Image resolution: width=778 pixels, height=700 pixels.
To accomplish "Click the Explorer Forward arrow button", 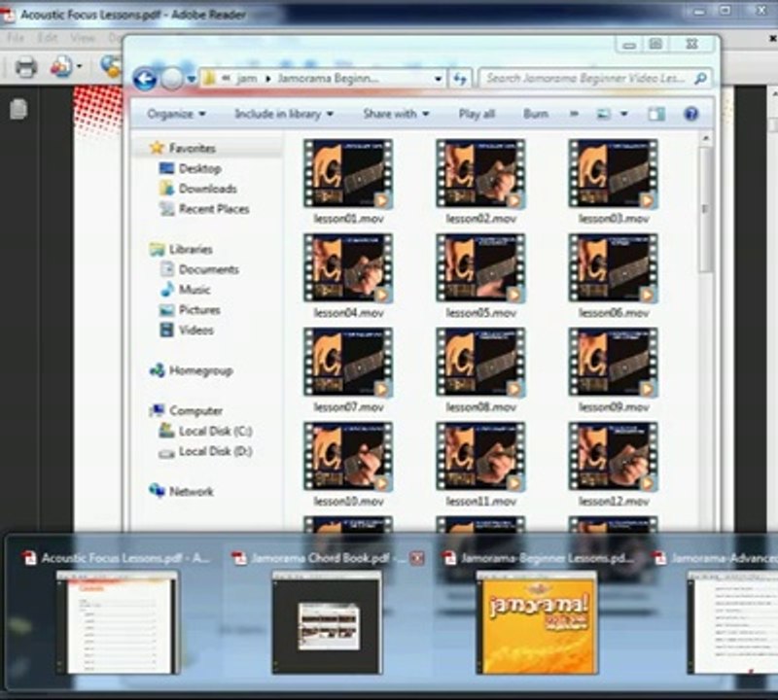I will [x=172, y=80].
